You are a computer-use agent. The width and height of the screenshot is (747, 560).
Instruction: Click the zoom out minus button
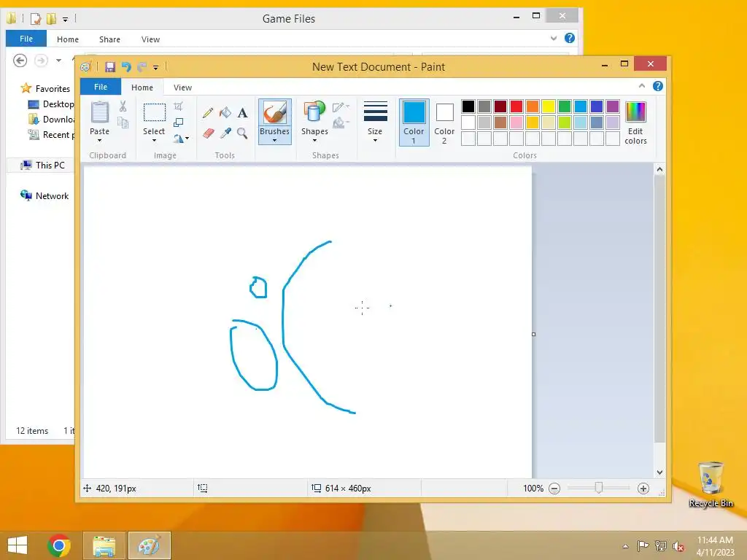pyautogui.click(x=554, y=488)
